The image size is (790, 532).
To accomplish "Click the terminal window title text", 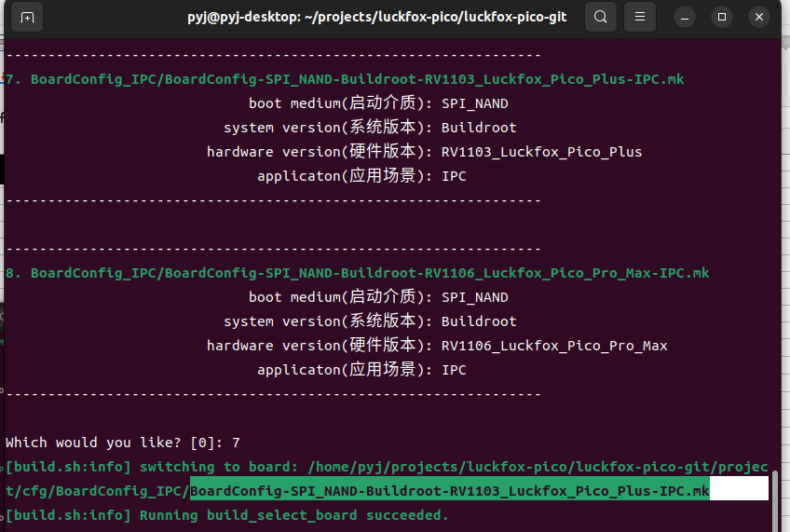I will pyautogui.click(x=377, y=17).
